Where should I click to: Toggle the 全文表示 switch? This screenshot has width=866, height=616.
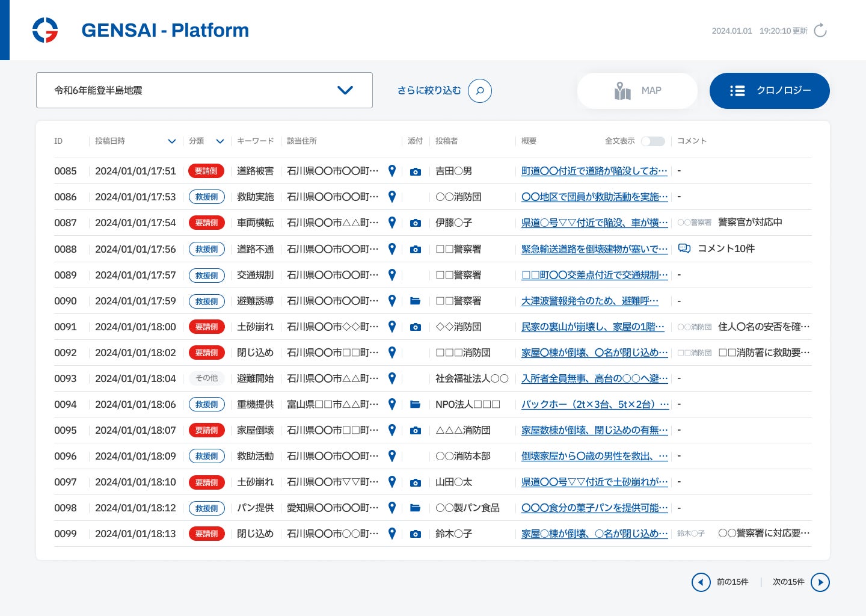(x=653, y=141)
